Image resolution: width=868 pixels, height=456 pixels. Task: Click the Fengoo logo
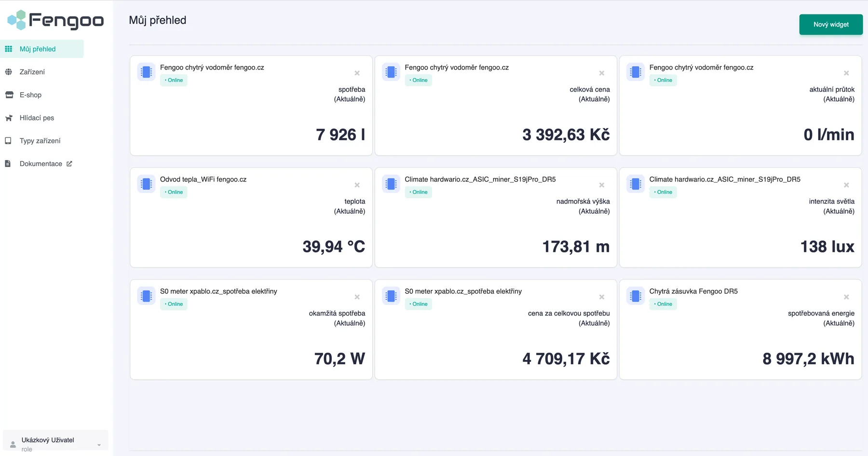click(x=55, y=20)
